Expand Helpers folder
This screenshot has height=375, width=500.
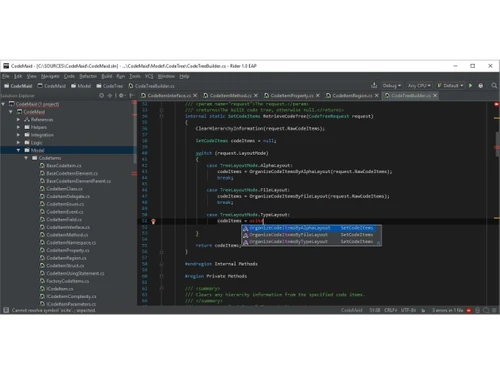(18, 127)
